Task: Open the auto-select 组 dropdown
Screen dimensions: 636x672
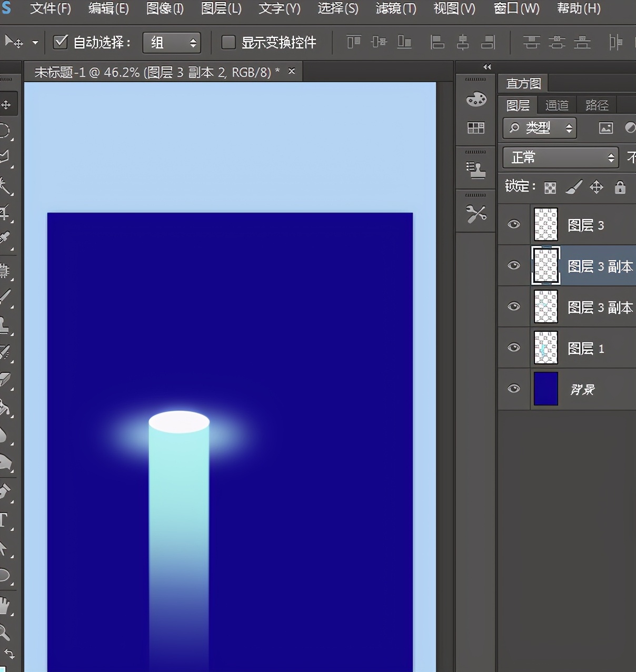Action: point(172,43)
